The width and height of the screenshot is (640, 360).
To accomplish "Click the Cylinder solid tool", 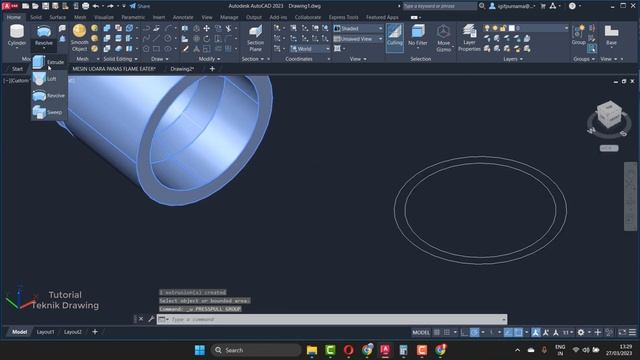I will click(17, 35).
